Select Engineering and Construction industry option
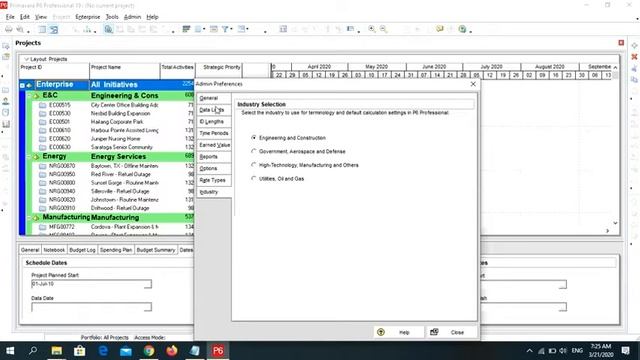This screenshot has width=640, height=360. (x=254, y=138)
